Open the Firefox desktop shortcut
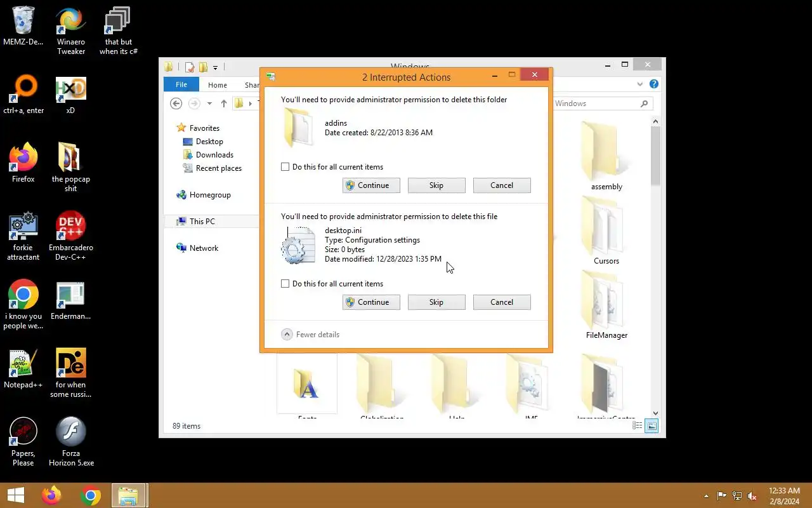 click(23, 163)
